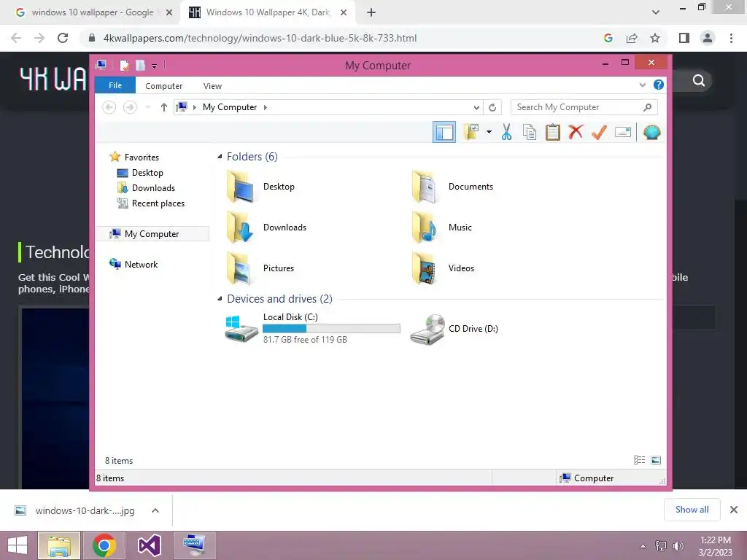This screenshot has height=560, width=747.
Task: Go up one level with the up arrow
Action: click(x=164, y=107)
